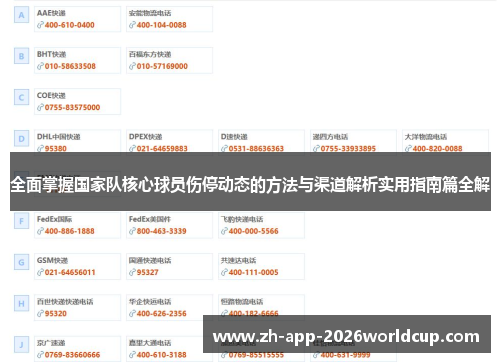The height and width of the screenshot is (362, 500).
Task: Open the AAE快递 entry
Action: coord(51,13)
